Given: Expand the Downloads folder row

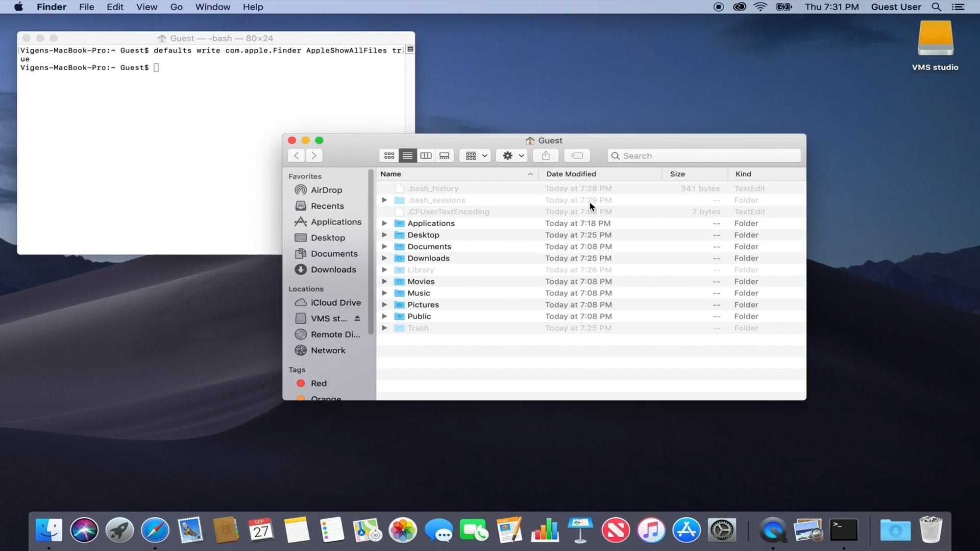Looking at the screenshot, I should point(385,258).
